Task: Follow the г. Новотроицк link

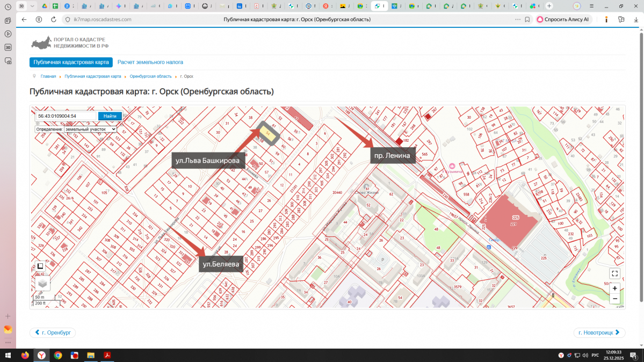Action: click(x=599, y=333)
